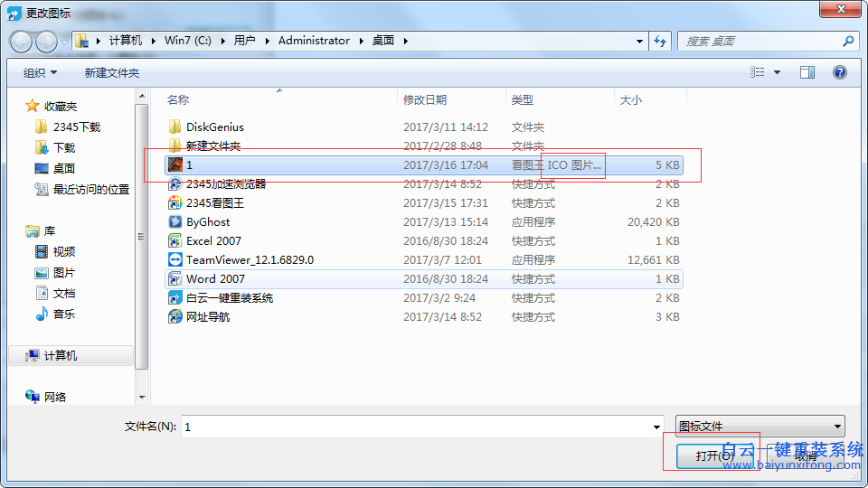Viewport: 868px width, 488px height.
Task: Click the refresh button beside address bar
Action: [660, 41]
